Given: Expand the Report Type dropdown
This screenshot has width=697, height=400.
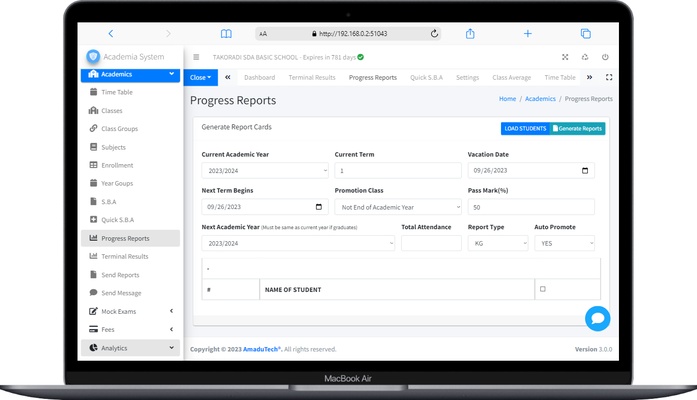Looking at the screenshot, I should [498, 243].
